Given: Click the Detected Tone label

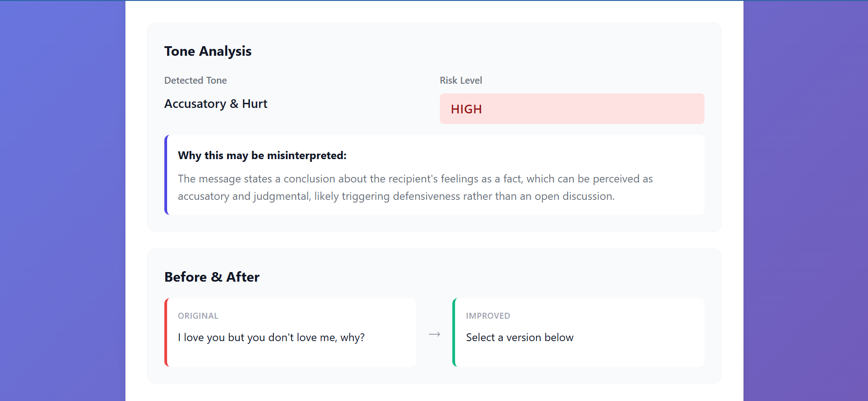Looking at the screenshot, I should coord(195,80).
